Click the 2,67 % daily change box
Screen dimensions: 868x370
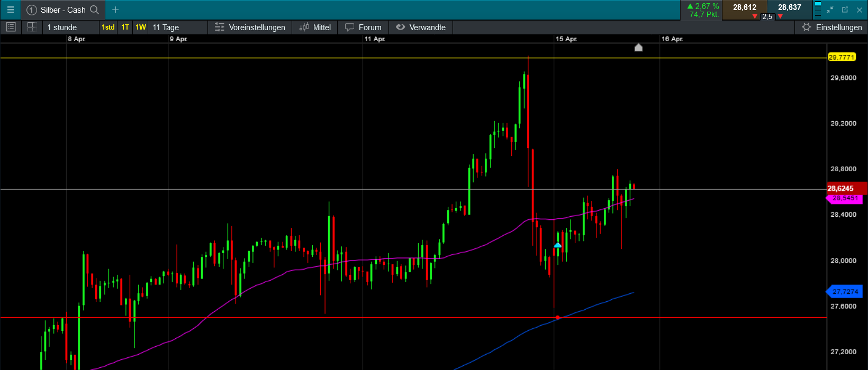point(702,10)
